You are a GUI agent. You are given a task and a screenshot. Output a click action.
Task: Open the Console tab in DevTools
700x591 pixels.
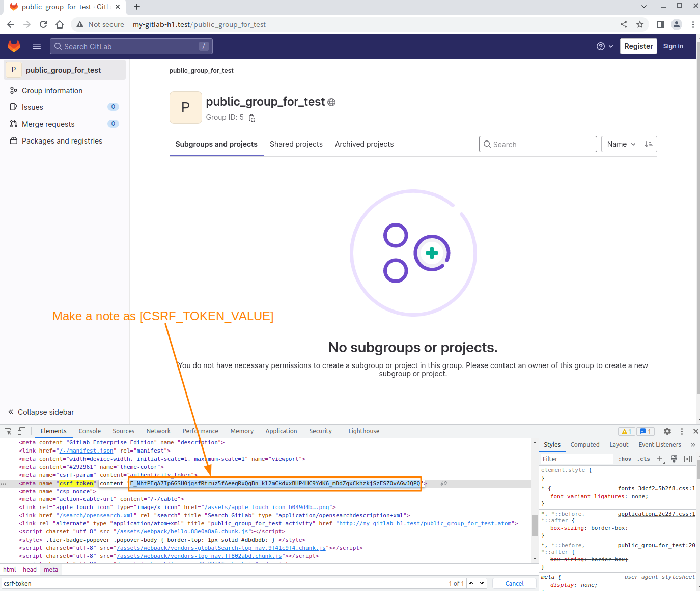tap(90, 431)
